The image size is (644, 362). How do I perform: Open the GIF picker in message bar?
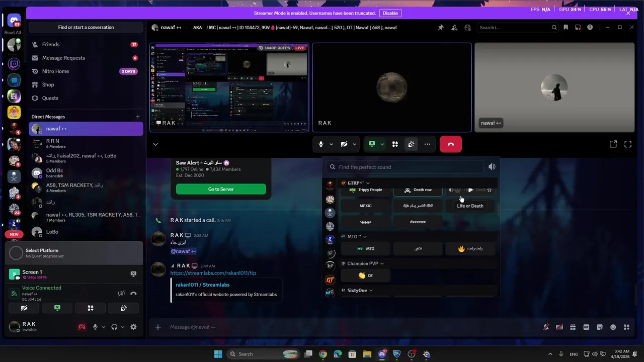586,327
